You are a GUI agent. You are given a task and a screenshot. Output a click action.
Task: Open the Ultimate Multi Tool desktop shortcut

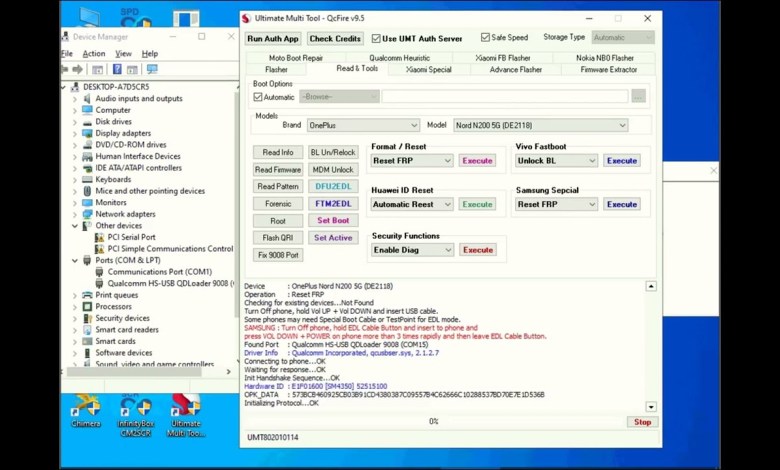click(186, 416)
